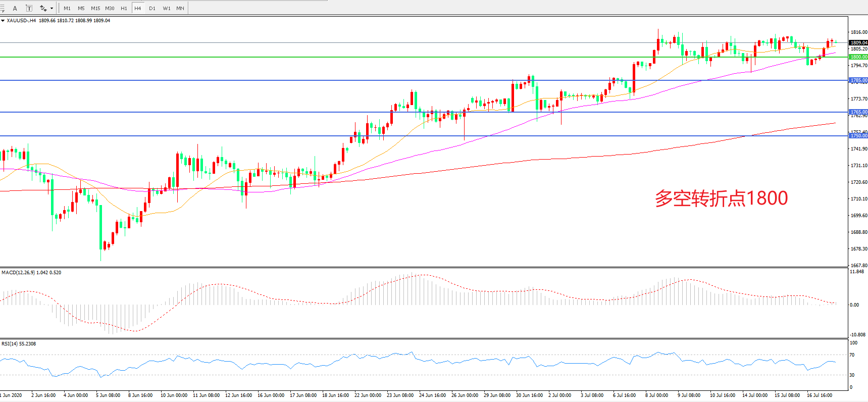Enable the D1 daily timeframe
This screenshot has width=868, height=402.
152,8
